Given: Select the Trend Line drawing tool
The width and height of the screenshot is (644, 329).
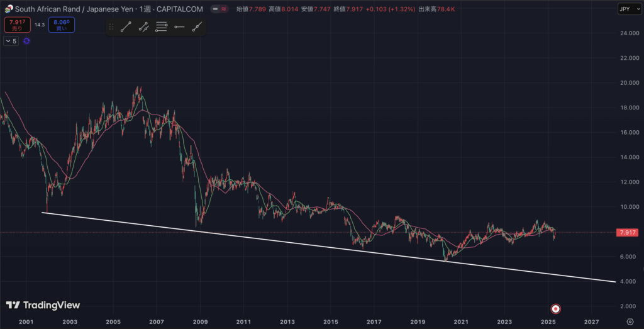Looking at the screenshot, I should pyautogui.click(x=126, y=27).
